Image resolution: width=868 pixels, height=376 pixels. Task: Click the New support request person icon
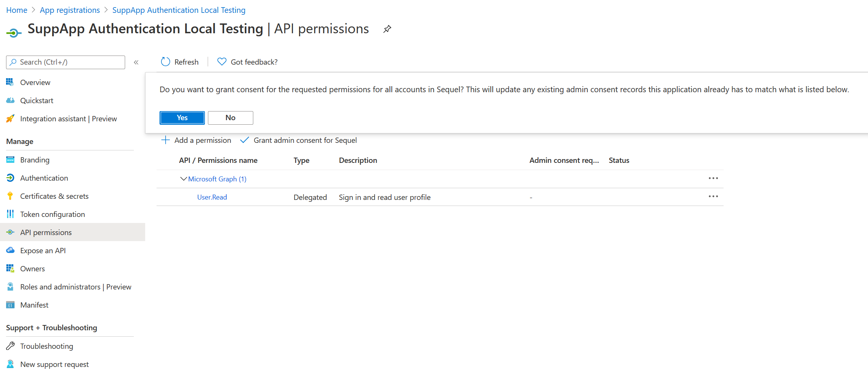tap(10, 364)
